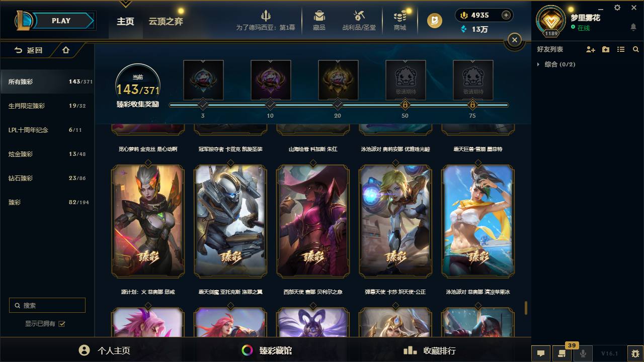Click the add friend icon
The image size is (644, 362).
(591, 49)
